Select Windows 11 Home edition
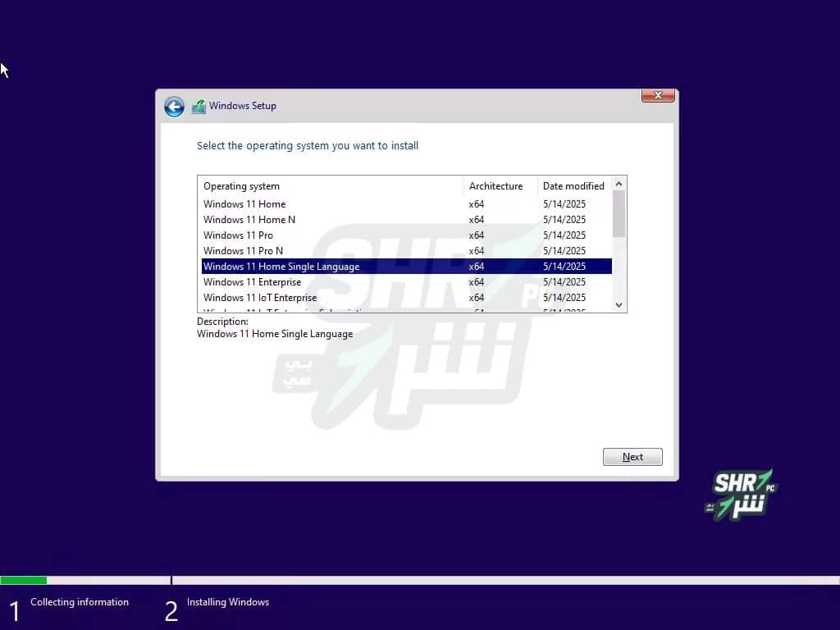840x630 pixels. pyautogui.click(x=406, y=204)
